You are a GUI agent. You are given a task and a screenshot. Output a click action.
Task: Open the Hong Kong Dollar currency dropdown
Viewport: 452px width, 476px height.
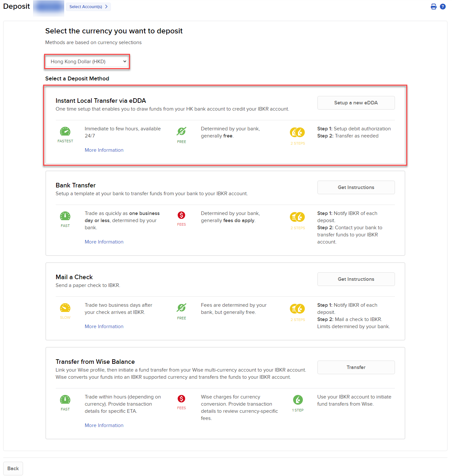tap(87, 61)
